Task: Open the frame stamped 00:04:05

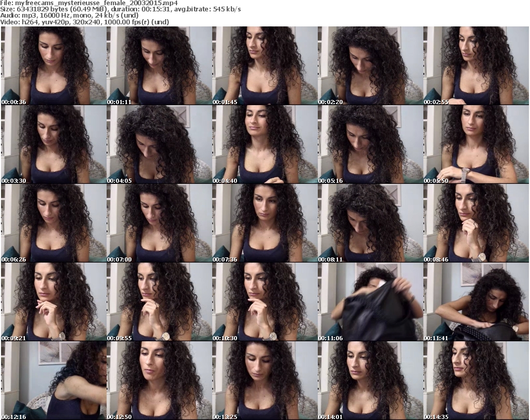Action: point(159,144)
